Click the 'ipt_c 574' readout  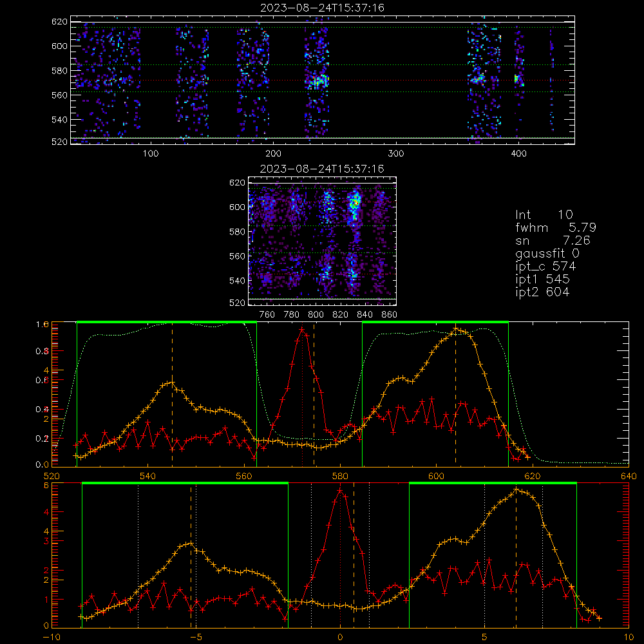tap(545, 267)
